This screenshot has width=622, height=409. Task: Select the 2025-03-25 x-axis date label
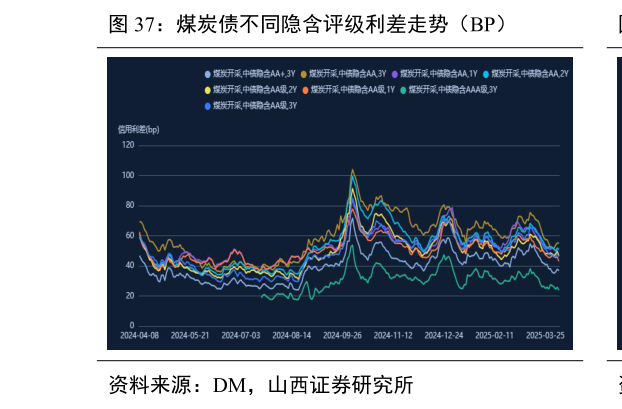click(545, 336)
